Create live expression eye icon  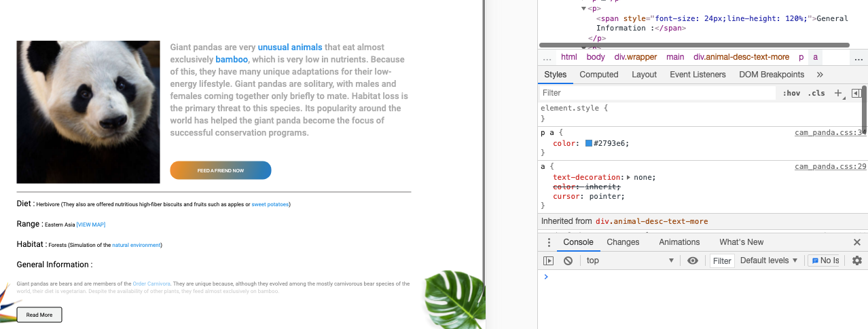click(x=692, y=260)
